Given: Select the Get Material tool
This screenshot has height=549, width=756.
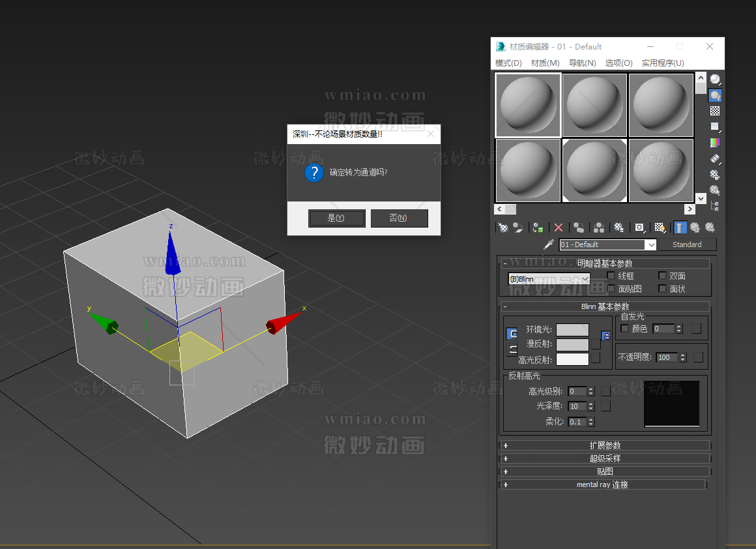Looking at the screenshot, I should [504, 227].
